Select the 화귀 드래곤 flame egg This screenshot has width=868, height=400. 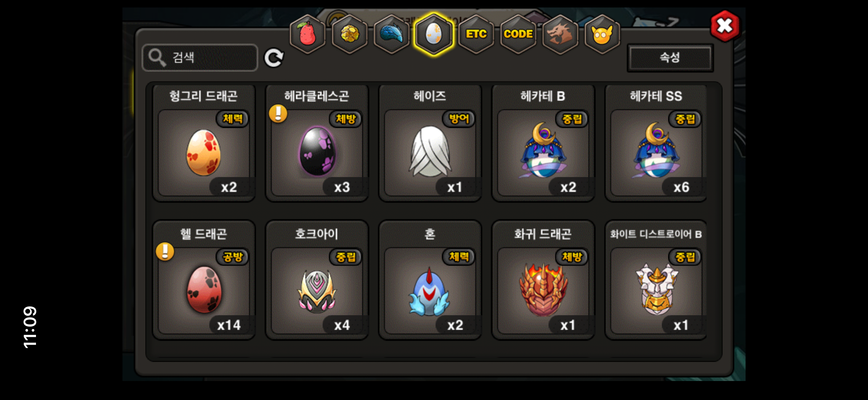[543, 280]
